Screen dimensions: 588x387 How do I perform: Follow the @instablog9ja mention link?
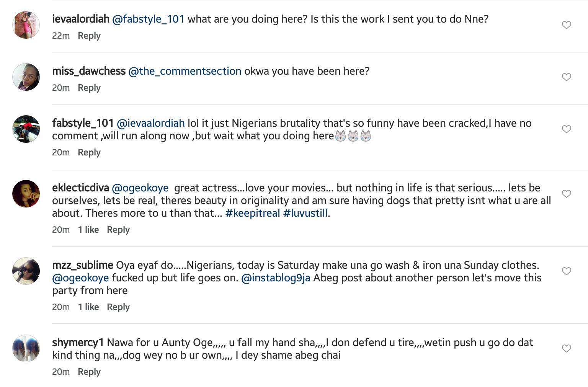pyautogui.click(x=276, y=278)
